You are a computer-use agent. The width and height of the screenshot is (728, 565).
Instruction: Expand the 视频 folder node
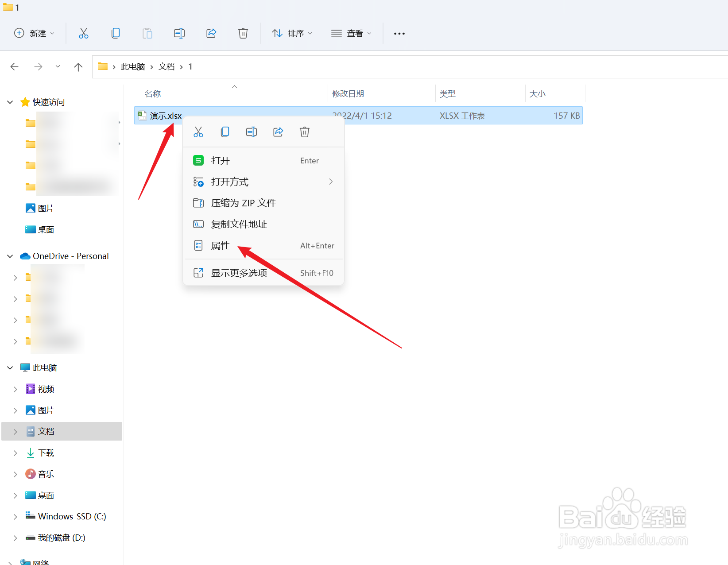[x=15, y=389]
